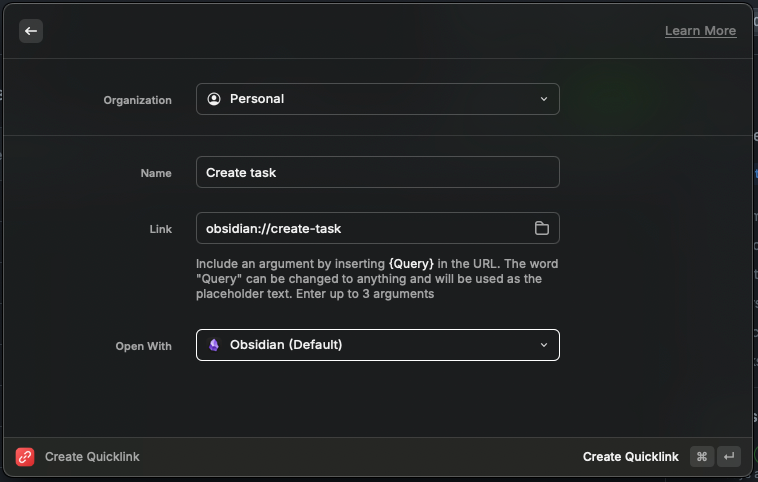This screenshot has height=482, width=758.
Task: Expand the Open With dropdown
Action: pyautogui.click(x=378, y=345)
